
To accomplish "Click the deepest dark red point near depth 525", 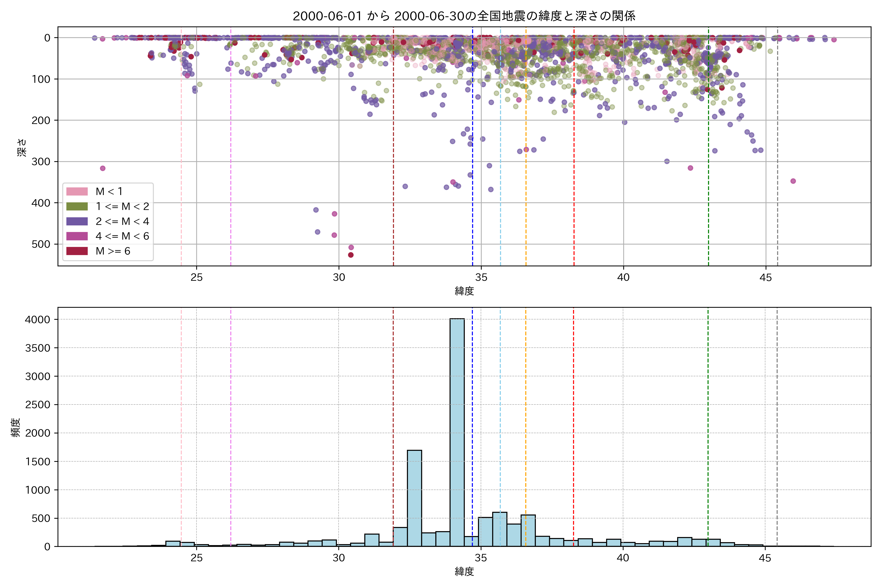I will tap(351, 255).
